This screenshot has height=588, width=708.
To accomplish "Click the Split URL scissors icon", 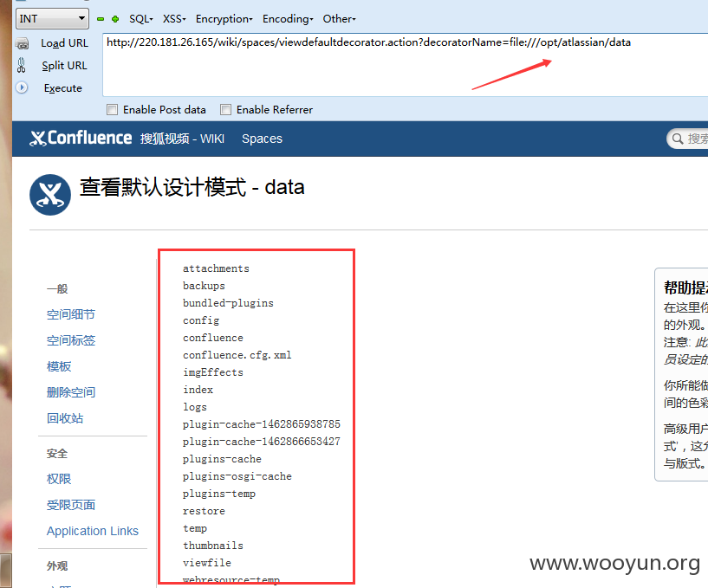I will (x=21, y=66).
